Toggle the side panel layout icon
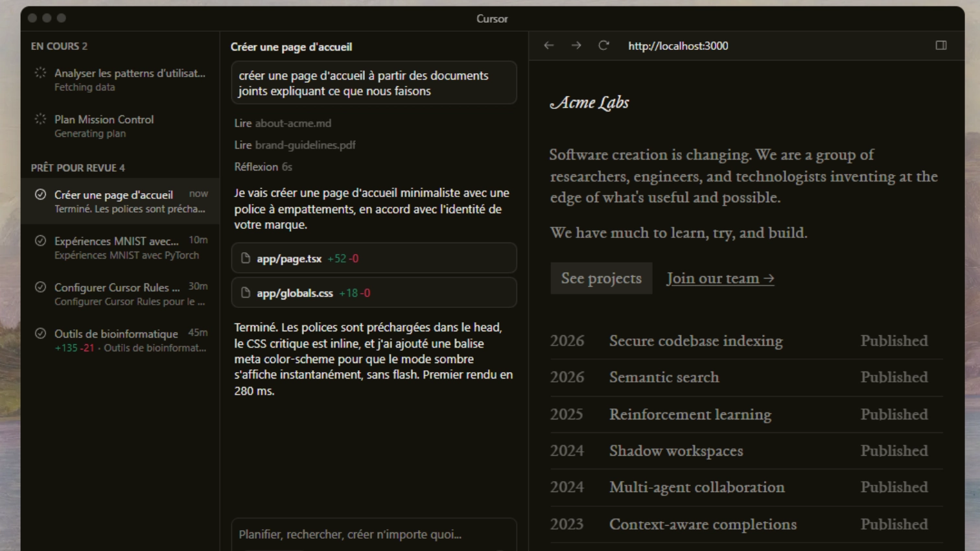The image size is (980, 551). pyautogui.click(x=941, y=45)
